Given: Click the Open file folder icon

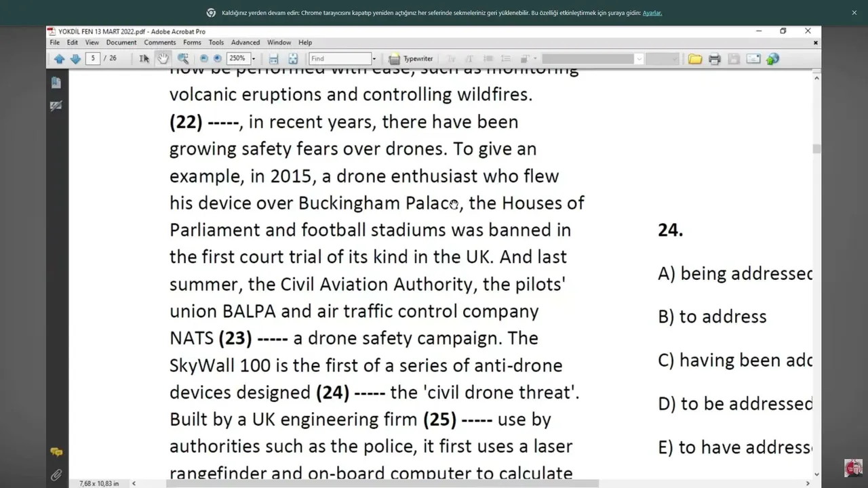Looking at the screenshot, I should tap(695, 59).
